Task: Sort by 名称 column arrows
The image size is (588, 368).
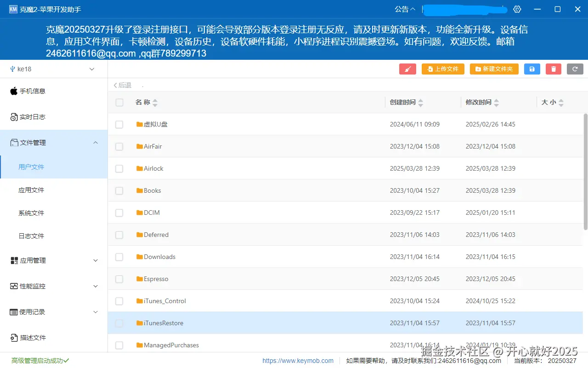Action: coord(155,103)
